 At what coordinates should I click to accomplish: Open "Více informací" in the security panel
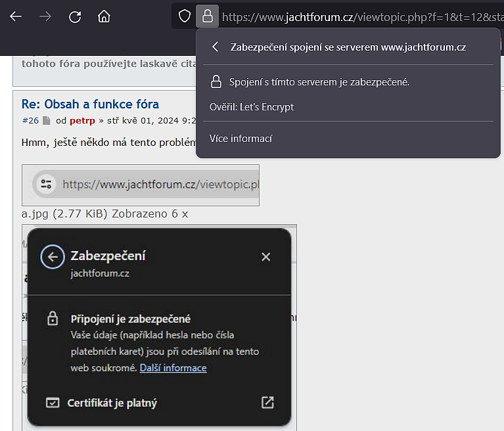[241, 139]
